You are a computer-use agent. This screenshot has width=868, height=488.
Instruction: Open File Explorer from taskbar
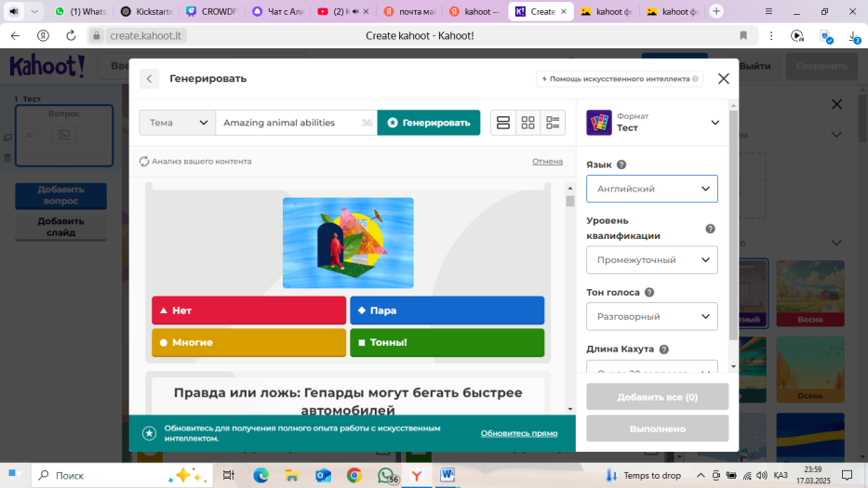pyautogui.click(x=292, y=475)
